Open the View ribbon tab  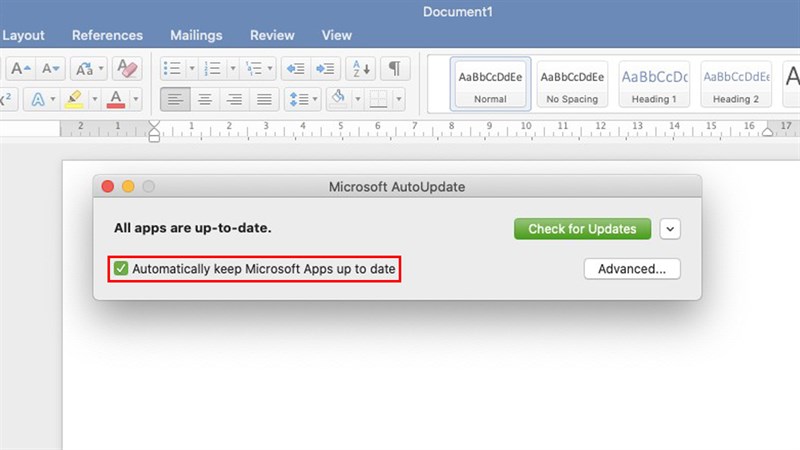tap(337, 35)
